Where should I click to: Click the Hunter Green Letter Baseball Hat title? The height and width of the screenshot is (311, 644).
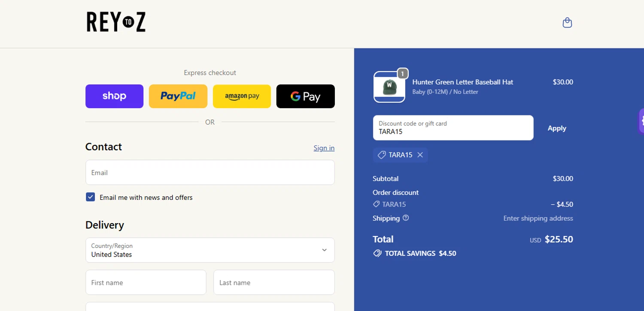pyautogui.click(x=463, y=82)
